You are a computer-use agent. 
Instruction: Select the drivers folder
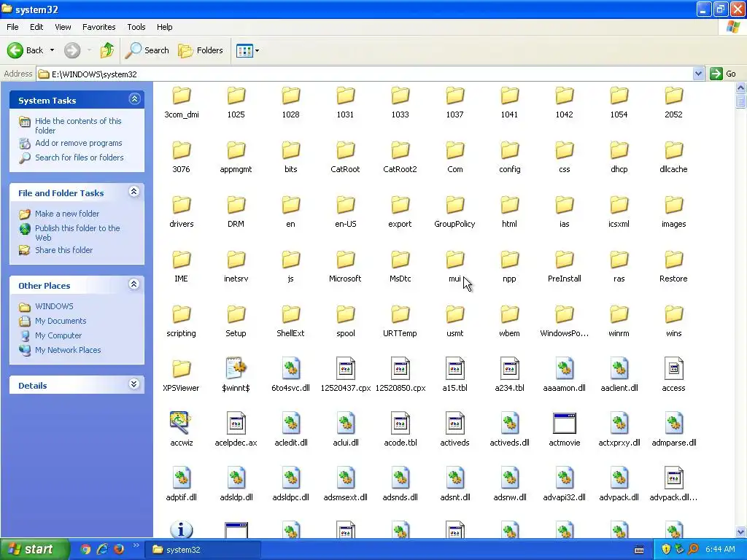[182, 212]
